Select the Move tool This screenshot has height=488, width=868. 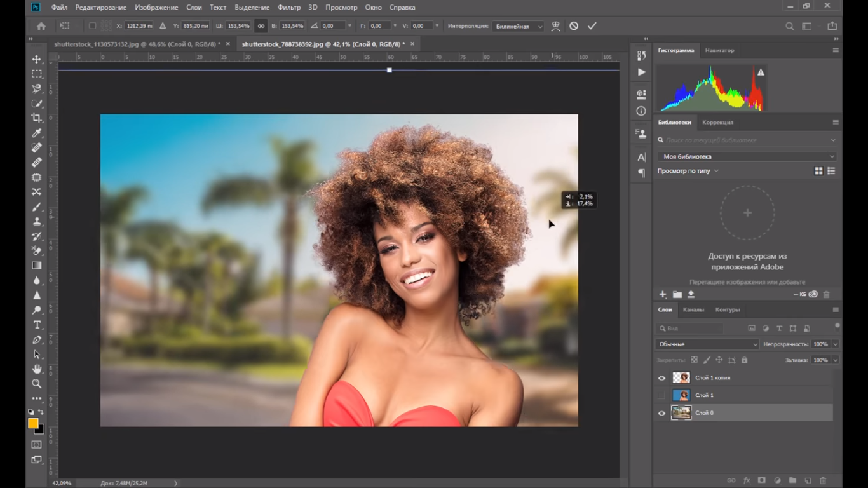coord(37,59)
